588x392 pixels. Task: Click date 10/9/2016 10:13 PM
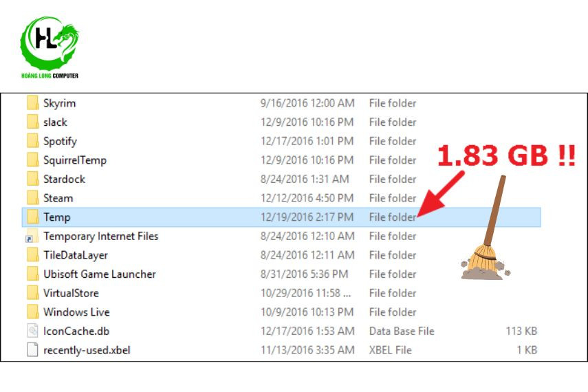307,312
